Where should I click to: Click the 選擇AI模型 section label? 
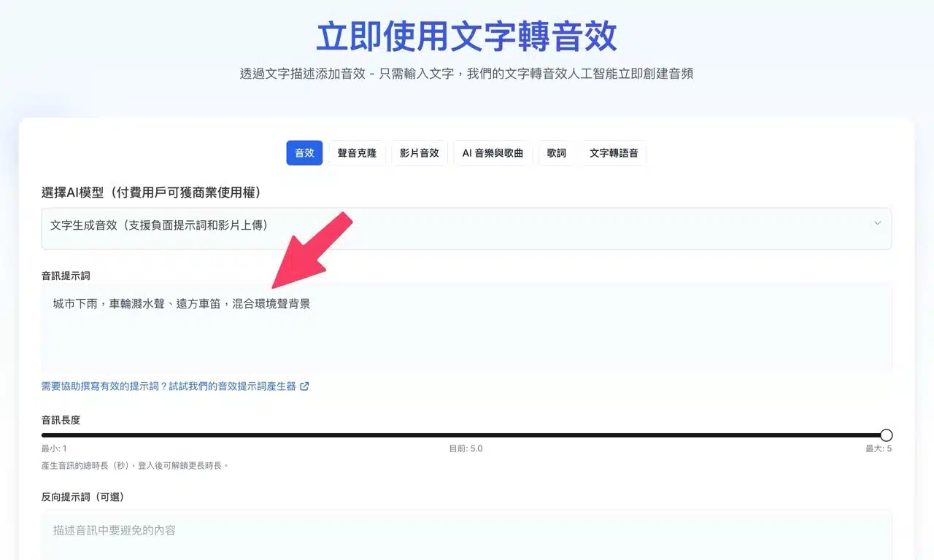(x=151, y=192)
